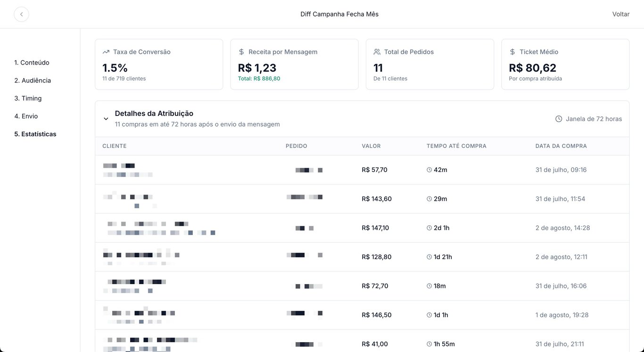644x352 pixels.
Task: Go to the Audiência step
Action: point(33,81)
